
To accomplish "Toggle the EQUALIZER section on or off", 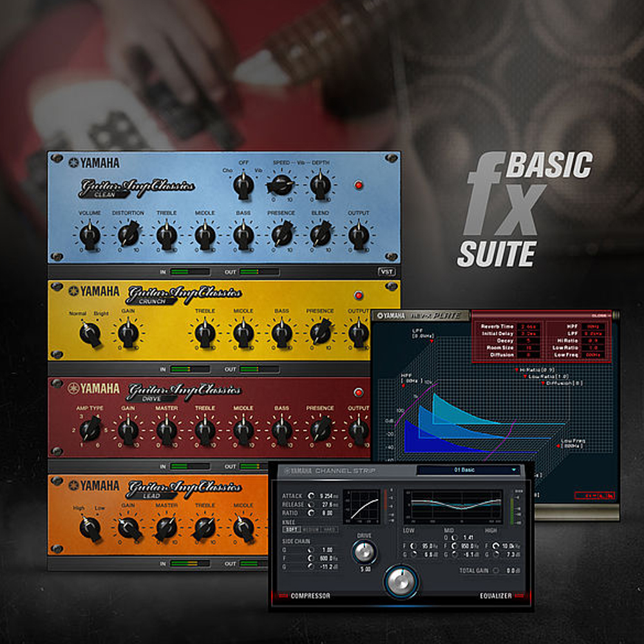I will [x=502, y=596].
